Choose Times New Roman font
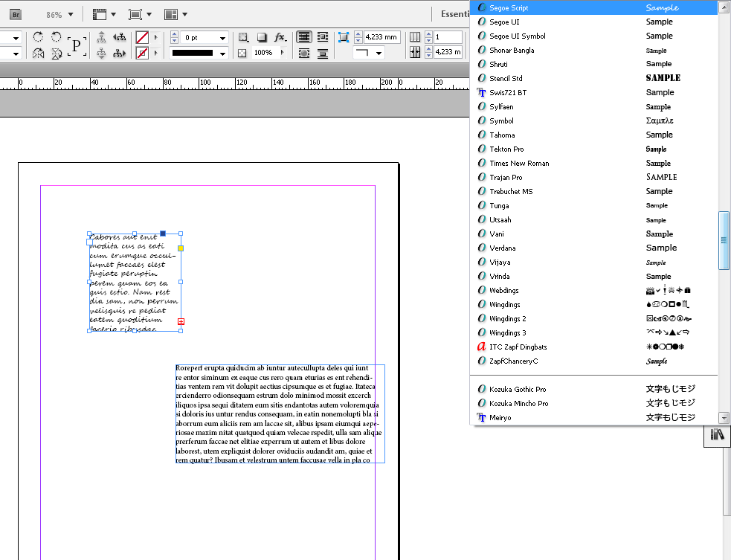The image size is (731, 560). click(x=593, y=163)
